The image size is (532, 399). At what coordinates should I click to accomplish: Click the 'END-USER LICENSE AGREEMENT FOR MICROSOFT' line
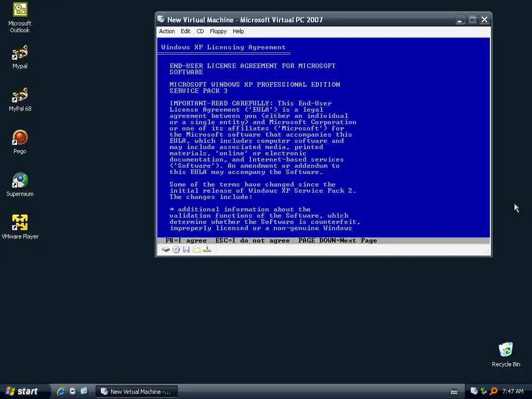click(252, 66)
